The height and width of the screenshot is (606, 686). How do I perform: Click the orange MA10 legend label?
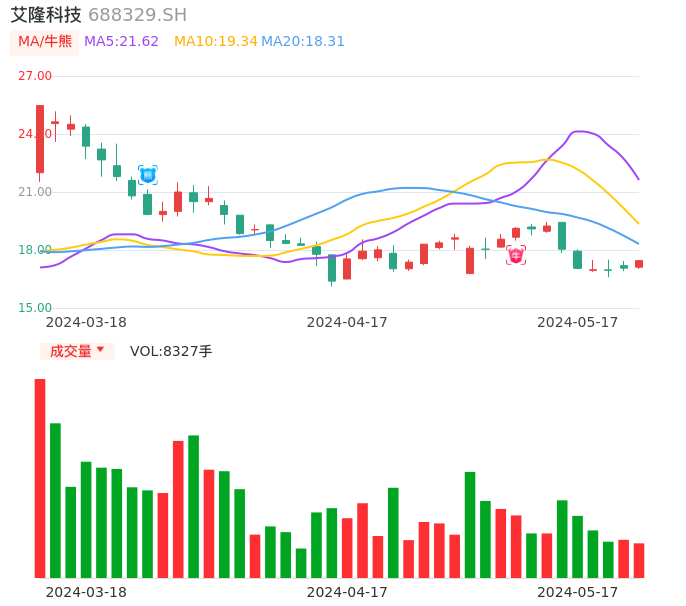click(216, 42)
